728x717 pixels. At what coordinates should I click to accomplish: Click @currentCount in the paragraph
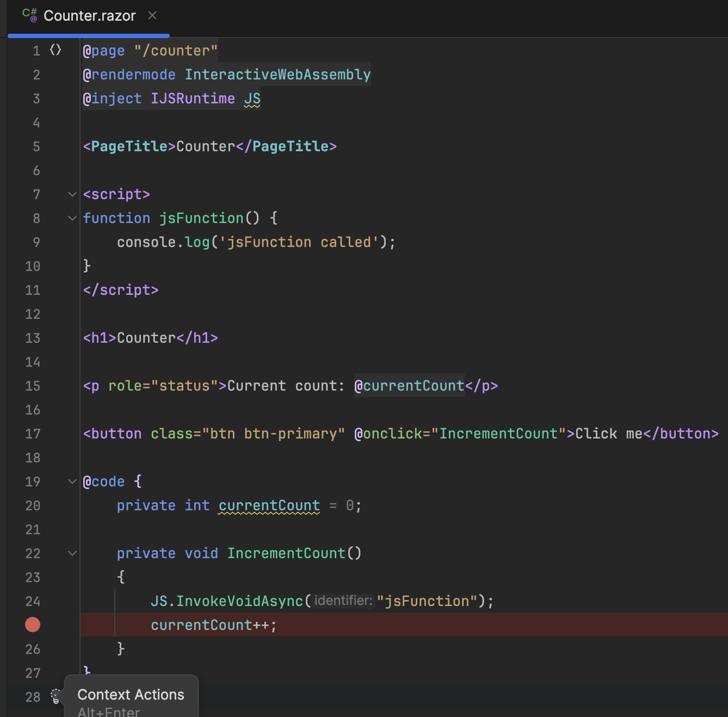coord(409,386)
